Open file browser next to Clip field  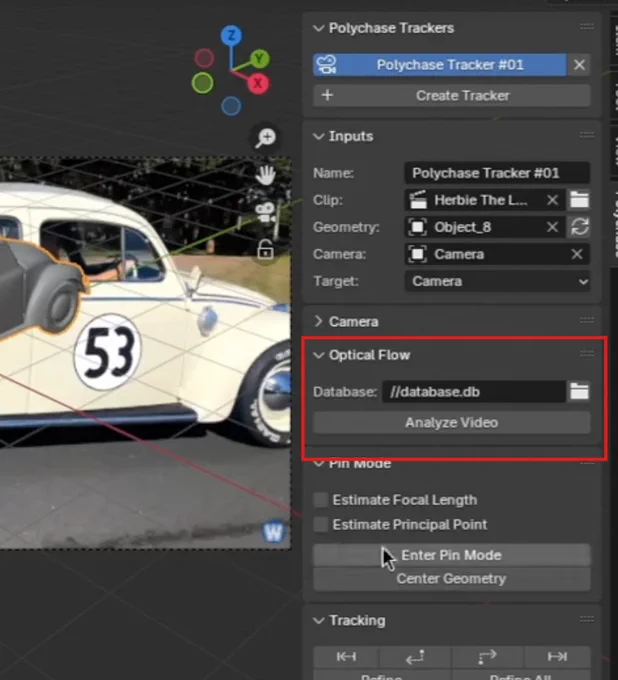(x=579, y=200)
